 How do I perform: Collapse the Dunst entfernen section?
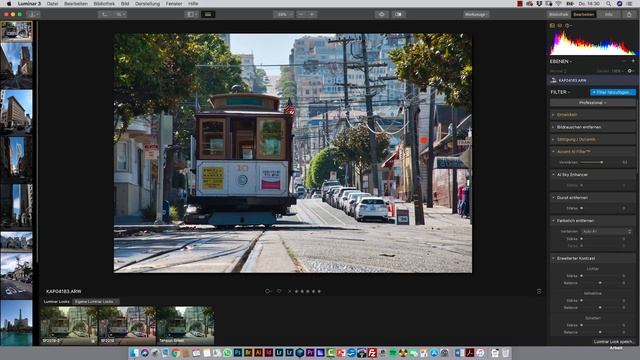pos(592,198)
